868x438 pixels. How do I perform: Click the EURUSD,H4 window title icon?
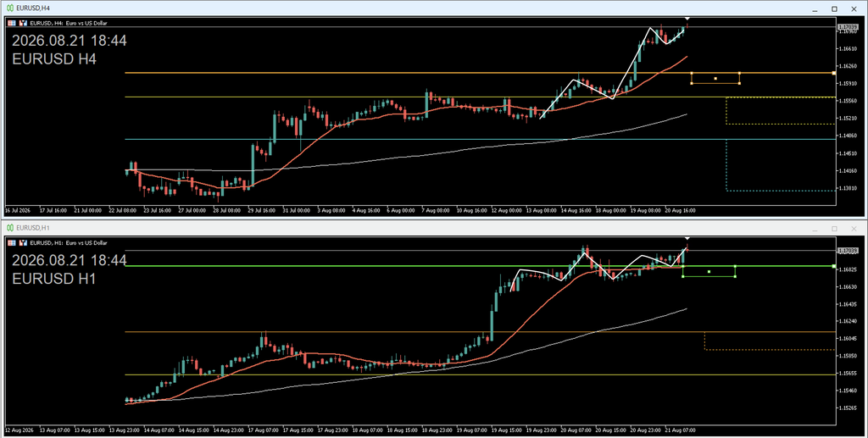click(x=10, y=8)
